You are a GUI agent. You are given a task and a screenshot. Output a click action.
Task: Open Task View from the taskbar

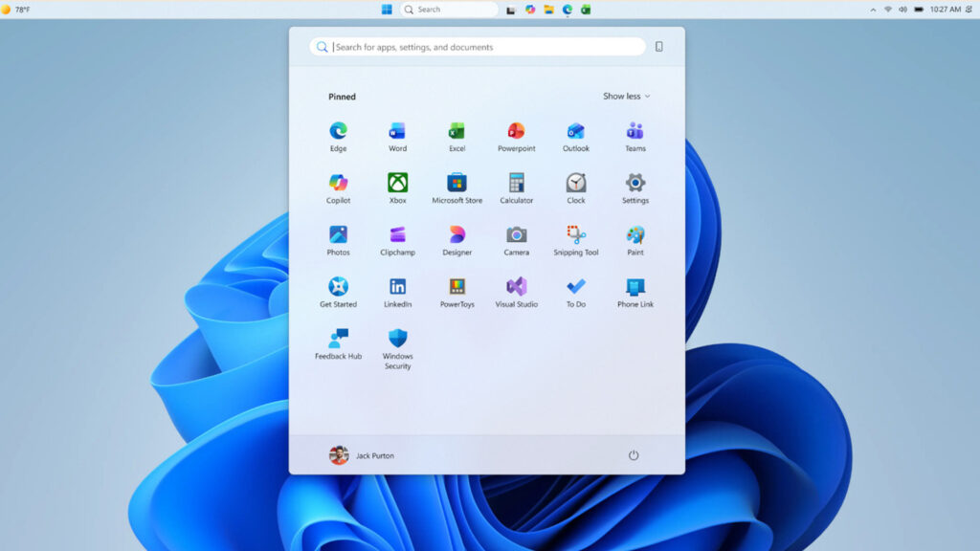coord(511,10)
